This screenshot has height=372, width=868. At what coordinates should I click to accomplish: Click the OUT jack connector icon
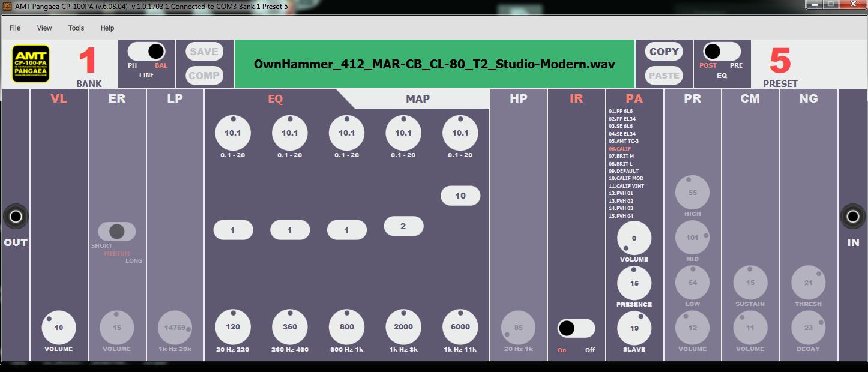[16, 217]
